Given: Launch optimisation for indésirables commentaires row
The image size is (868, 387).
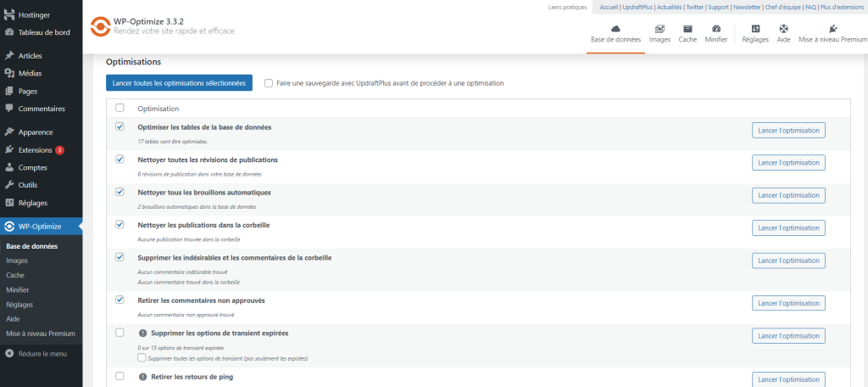Looking at the screenshot, I should point(788,261).
